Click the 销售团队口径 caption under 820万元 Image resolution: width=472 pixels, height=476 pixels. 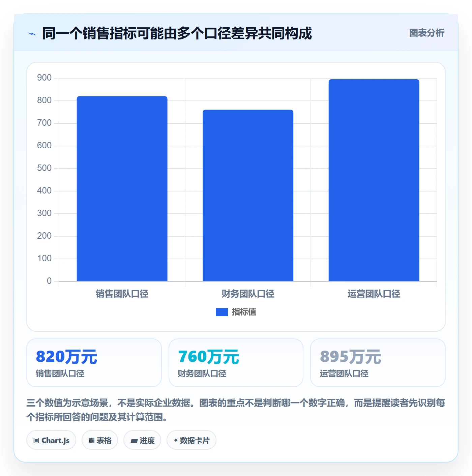pos(60,374)
